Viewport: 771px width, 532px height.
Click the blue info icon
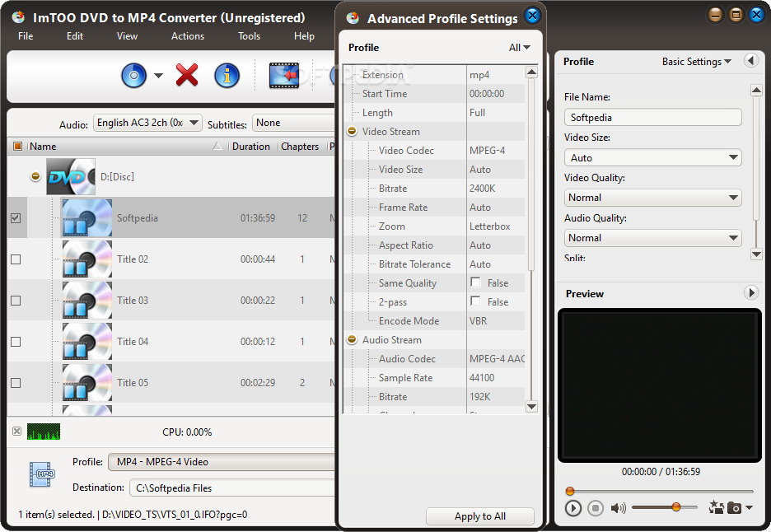coord(227,75)
